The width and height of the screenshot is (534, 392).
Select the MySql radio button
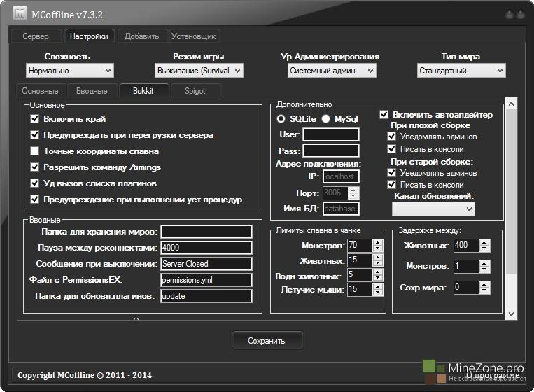tap(326, 119)
